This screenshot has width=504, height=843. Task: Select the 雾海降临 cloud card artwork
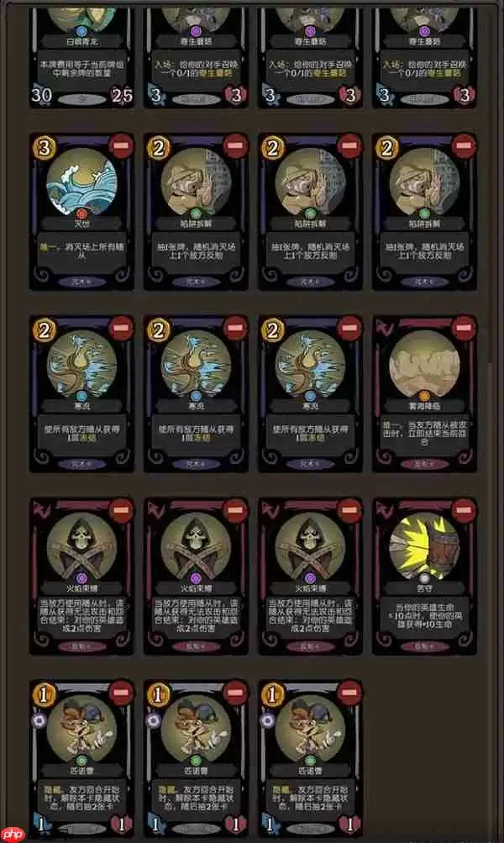click(x=424, y=363)
